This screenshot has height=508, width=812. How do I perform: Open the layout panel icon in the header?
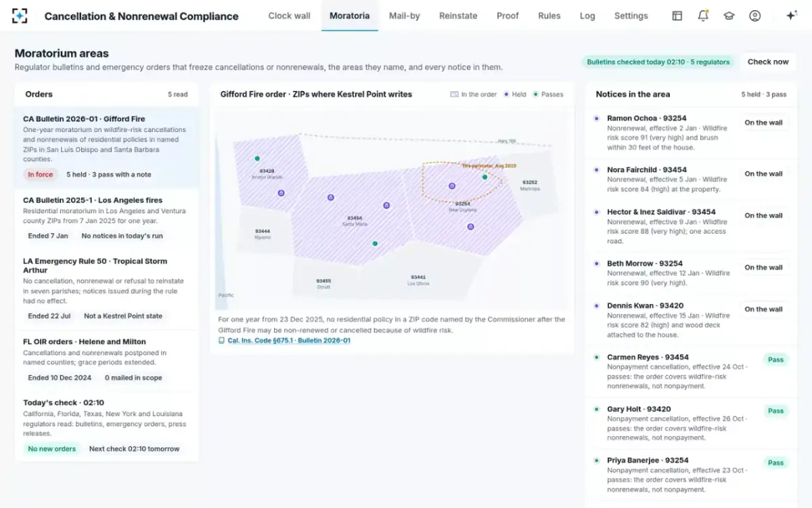(677, 16)
